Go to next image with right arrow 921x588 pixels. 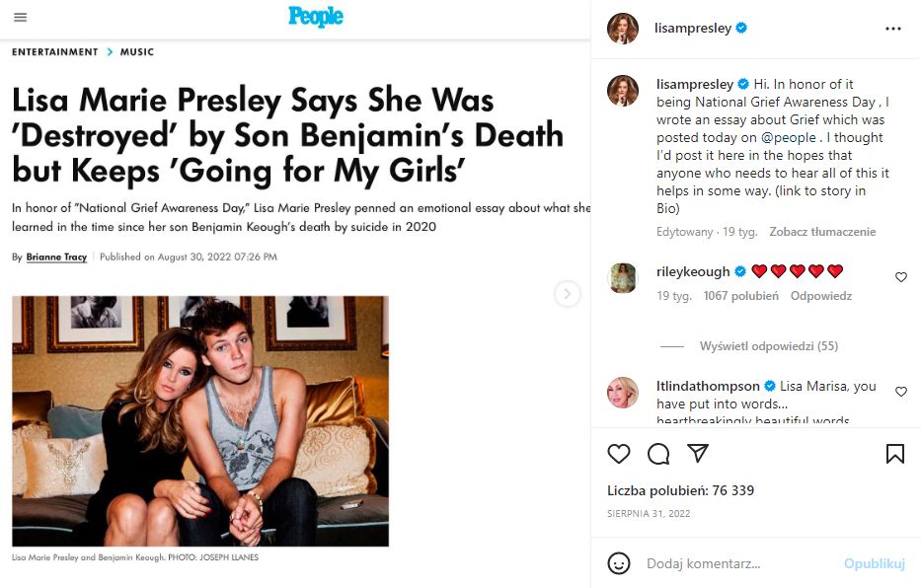click(x=568, y=293)
